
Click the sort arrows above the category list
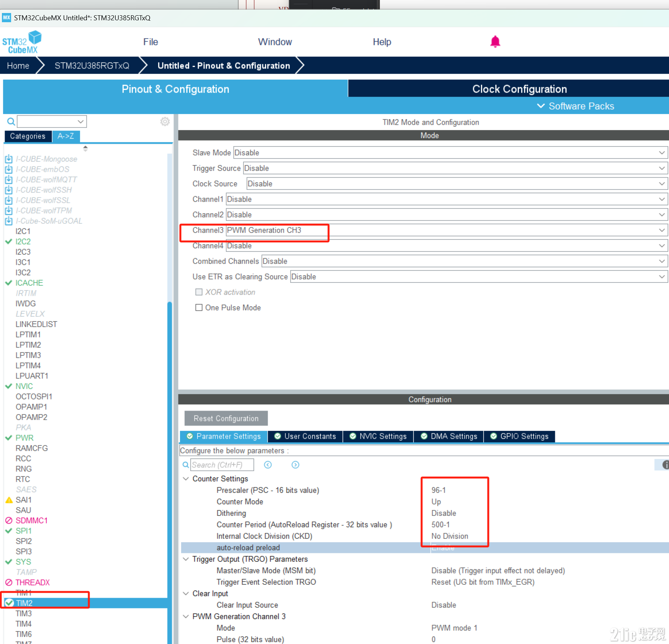pyautogui.click(x=85, y=148)
